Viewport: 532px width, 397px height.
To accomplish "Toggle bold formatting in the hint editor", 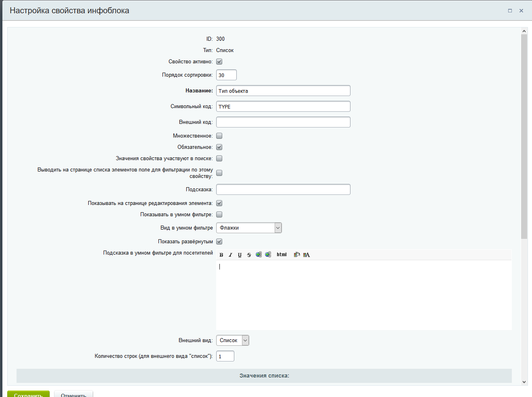I will 221,255.
